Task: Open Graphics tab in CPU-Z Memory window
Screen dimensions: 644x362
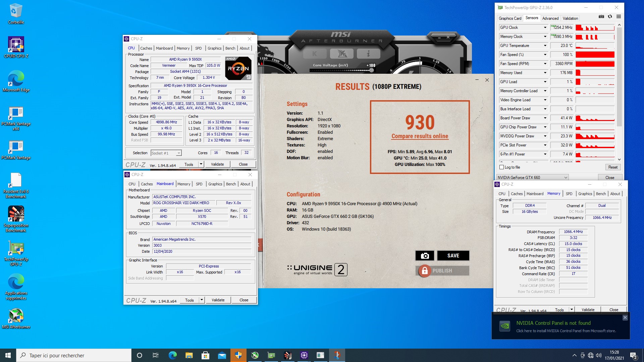Action: 585,194
